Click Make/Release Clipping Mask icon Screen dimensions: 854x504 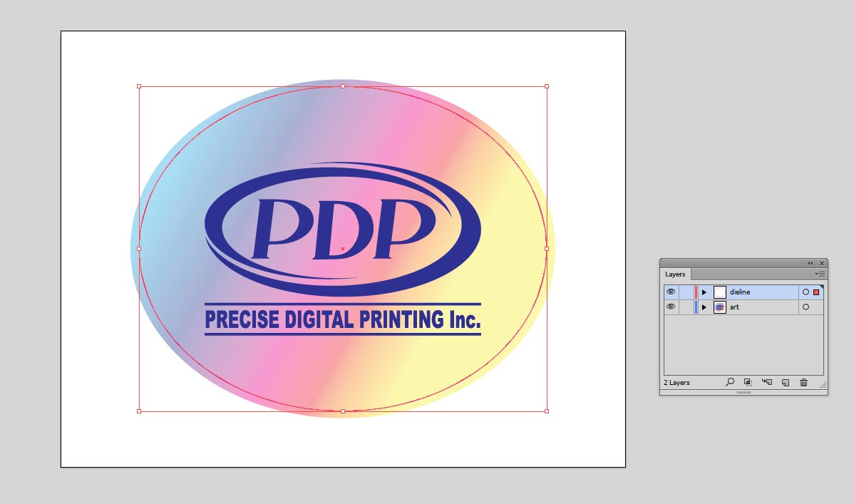[748, 383]
